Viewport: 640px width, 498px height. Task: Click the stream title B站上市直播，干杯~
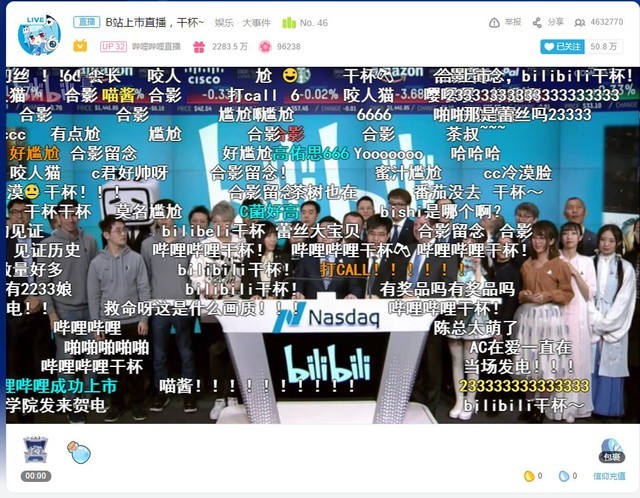tap(155, 22)
